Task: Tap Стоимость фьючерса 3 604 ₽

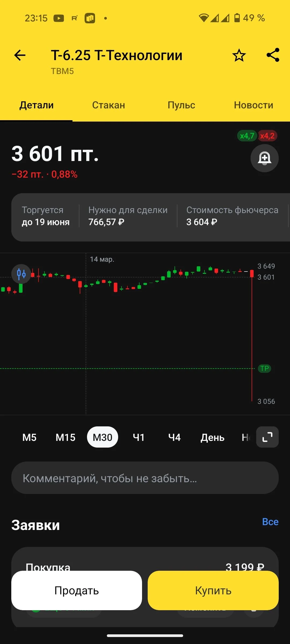Action: coord(232,216)
